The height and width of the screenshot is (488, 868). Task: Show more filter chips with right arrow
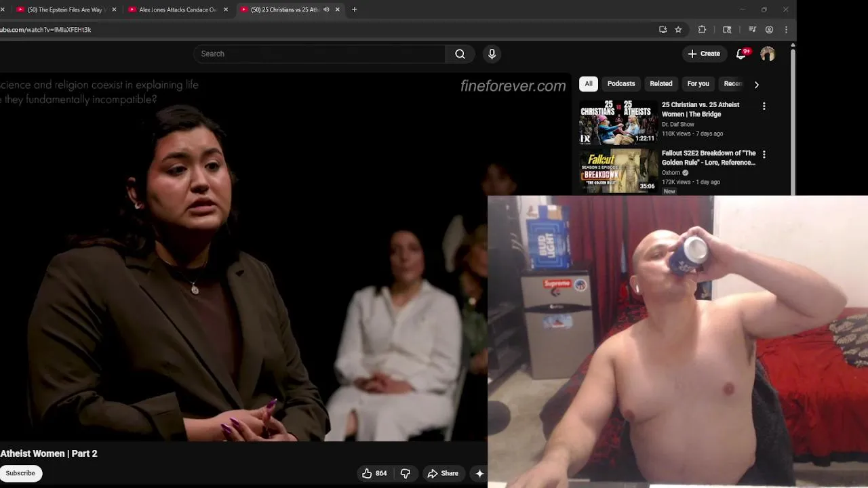click(757, 85)
